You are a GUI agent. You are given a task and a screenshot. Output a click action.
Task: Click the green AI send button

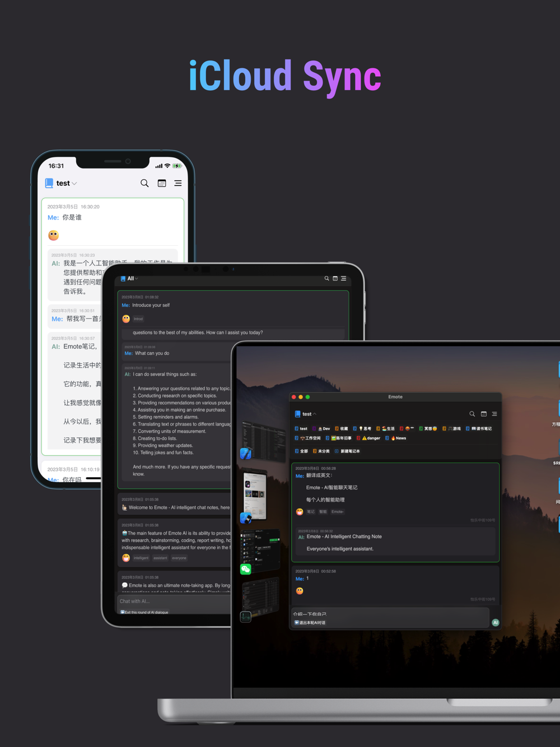coord(495,623)
